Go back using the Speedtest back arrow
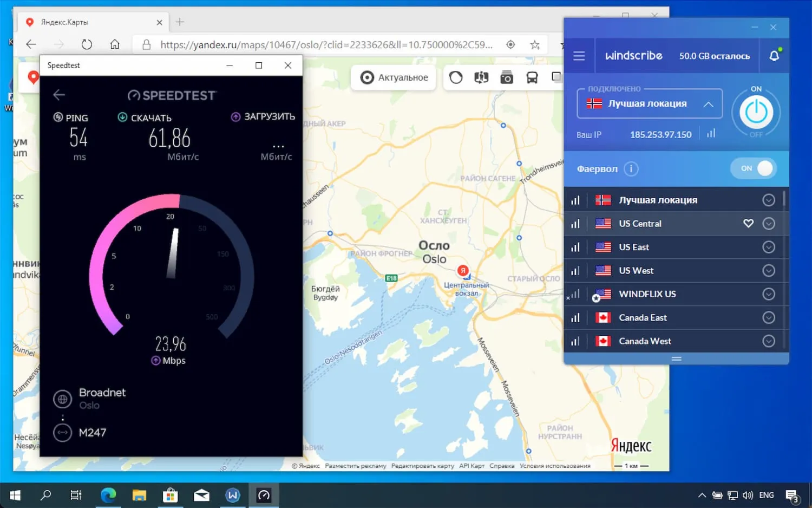 point(59,95)
